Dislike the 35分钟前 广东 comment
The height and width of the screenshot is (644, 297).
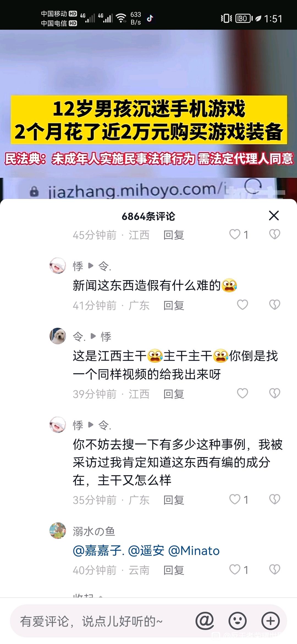(274, 499)
